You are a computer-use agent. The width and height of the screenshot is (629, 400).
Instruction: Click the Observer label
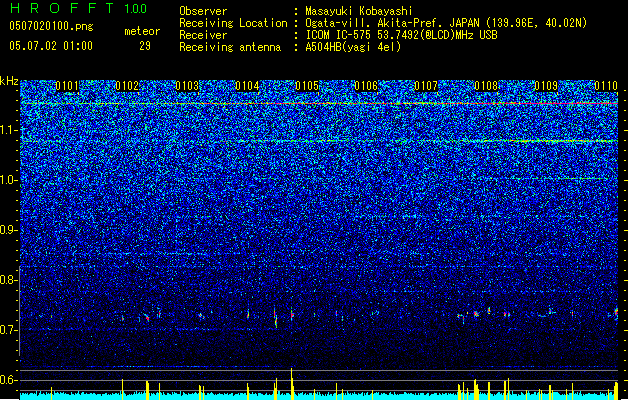(203, 11)
